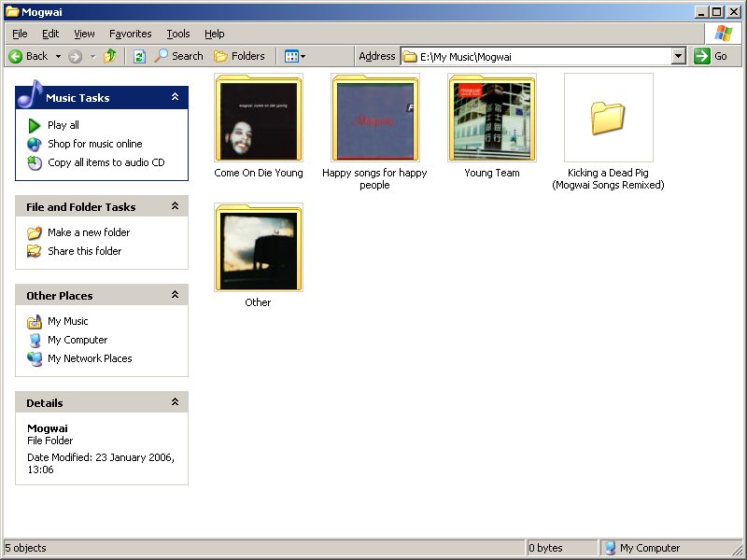Open the Favorites menu
Viewport: 747px width, 560px height.
click(130, 34)
